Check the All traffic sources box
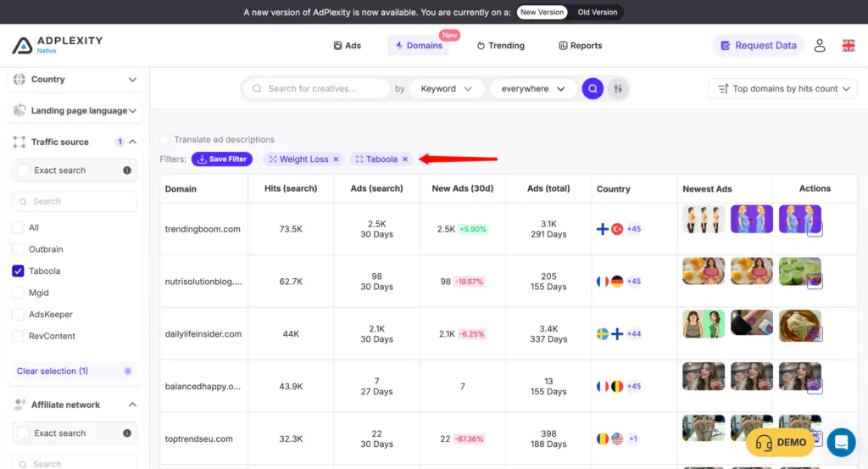Viewport: 868px width, 469px height. coord(18,227)
